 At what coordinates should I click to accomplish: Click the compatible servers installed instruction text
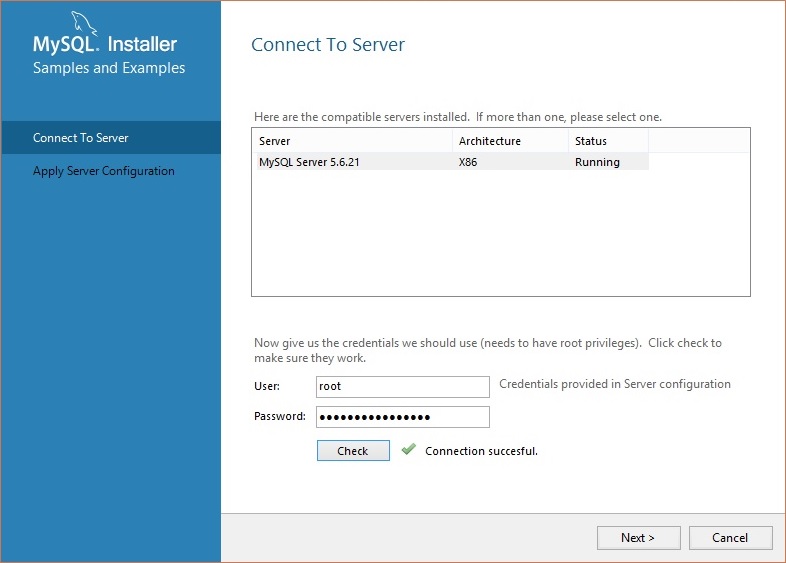[x=458, y=117]
